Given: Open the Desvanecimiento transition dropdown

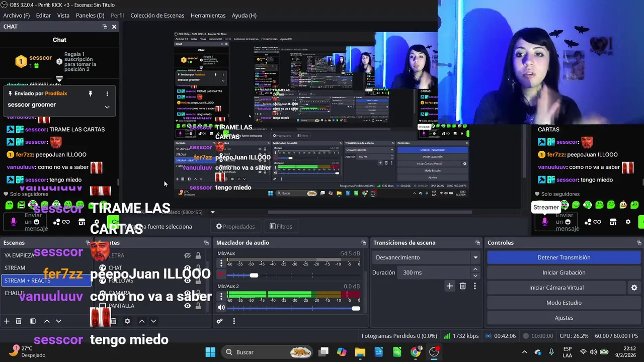Looking at the screenshot, I should click(427, 257).
